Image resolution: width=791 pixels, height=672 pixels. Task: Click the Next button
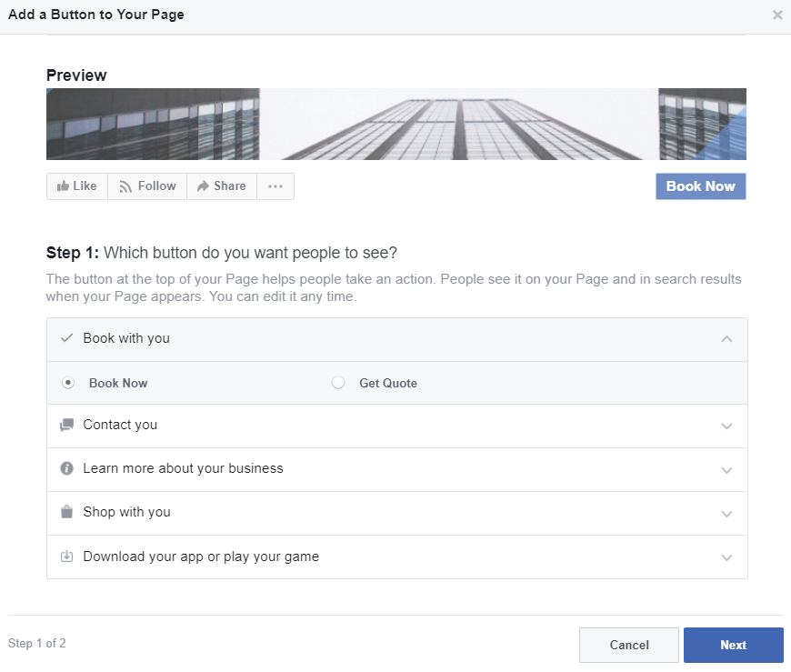click(733, 645)
